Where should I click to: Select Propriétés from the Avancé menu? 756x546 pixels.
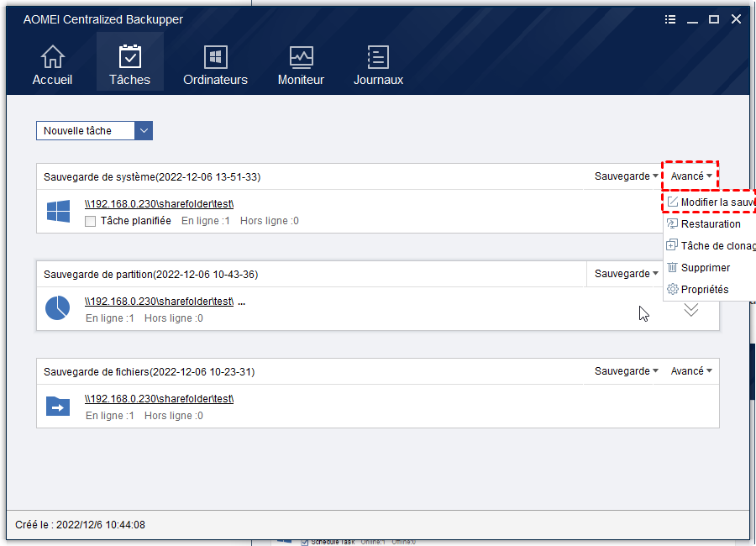point(710,289)
